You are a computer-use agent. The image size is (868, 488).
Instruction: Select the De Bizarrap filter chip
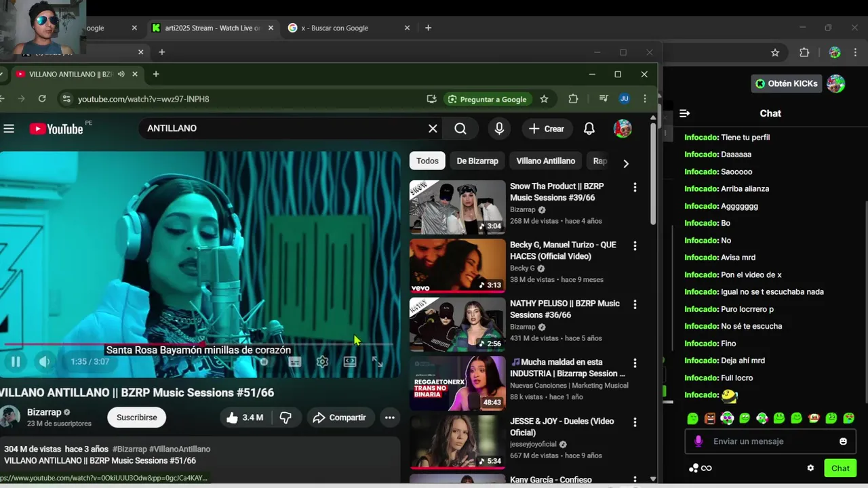477,161
